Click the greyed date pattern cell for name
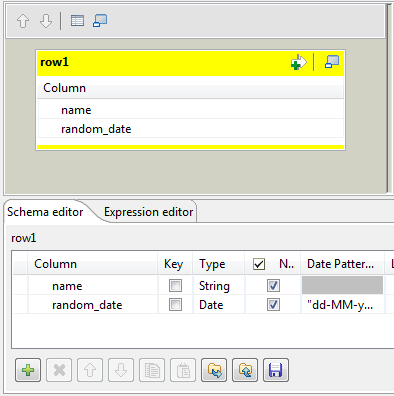The height and width of the screenshot is (396, 394). [x=342, y=286]
